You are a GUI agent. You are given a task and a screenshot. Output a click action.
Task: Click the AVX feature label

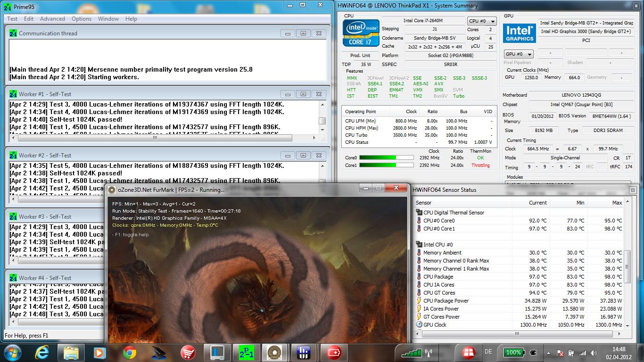coord(438,84)
